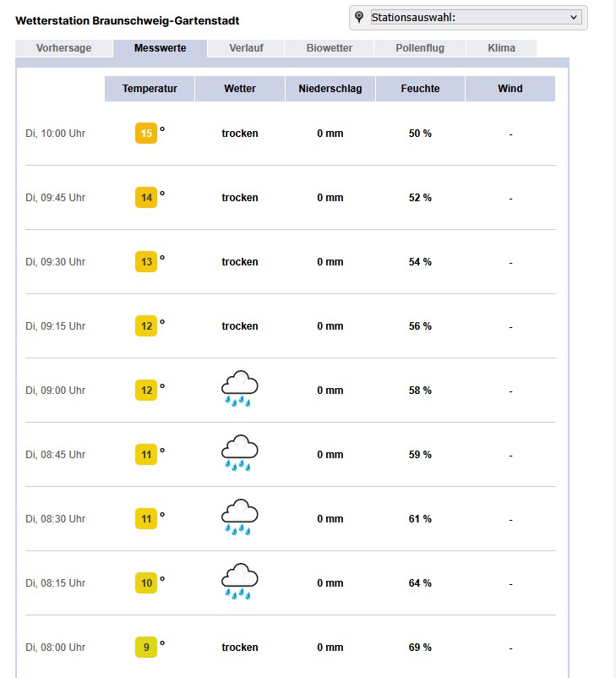Click the 9° temperature badge at 08:00 Uhr

click(146, 648)
